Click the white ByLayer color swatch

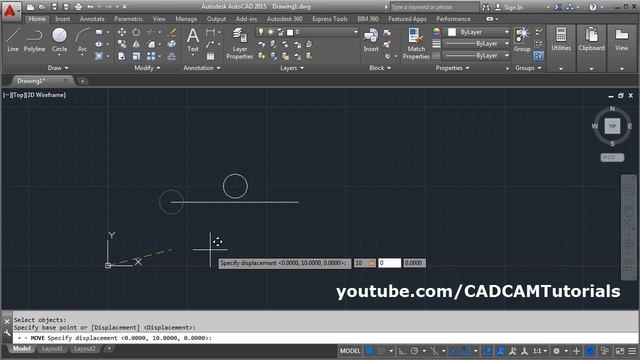pos(452,32)
